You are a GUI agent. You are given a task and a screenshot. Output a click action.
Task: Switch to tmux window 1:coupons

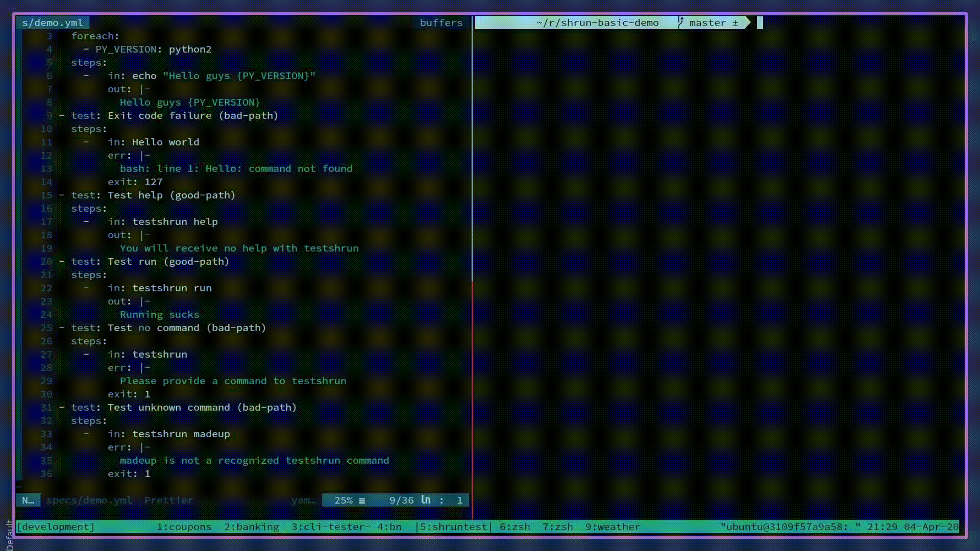pos(184,527)
